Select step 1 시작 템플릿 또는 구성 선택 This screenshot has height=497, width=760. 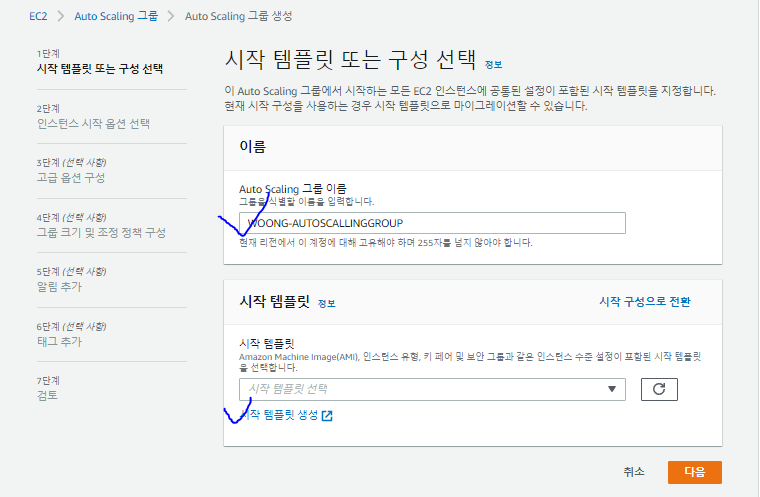pyautogui.click(x=100, y=69)
